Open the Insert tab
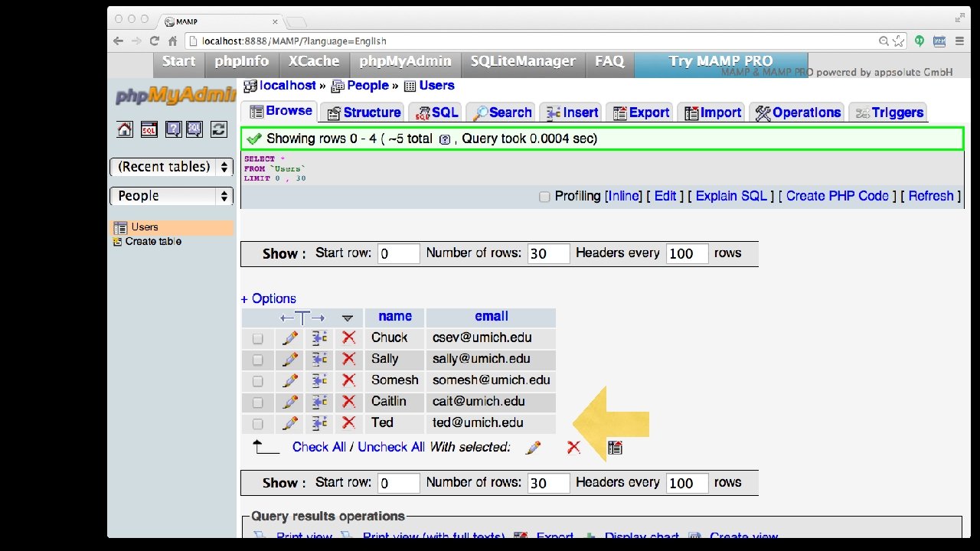This screenshot has width=980, height=551. pyautogui.click(x=571, y=112)
